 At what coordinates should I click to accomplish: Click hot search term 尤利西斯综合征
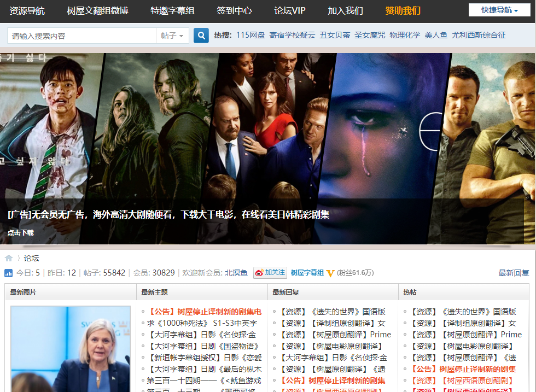[479, 35]
